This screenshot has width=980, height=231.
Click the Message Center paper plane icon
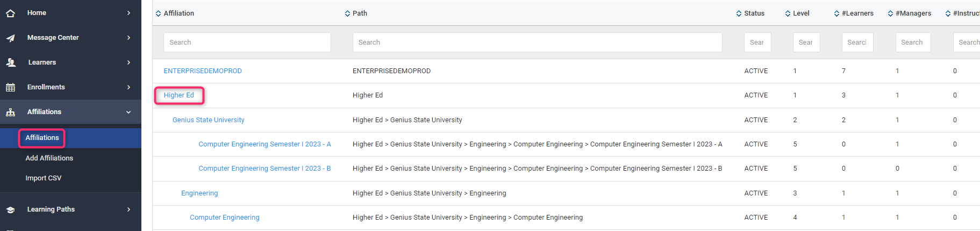point(10,38)
